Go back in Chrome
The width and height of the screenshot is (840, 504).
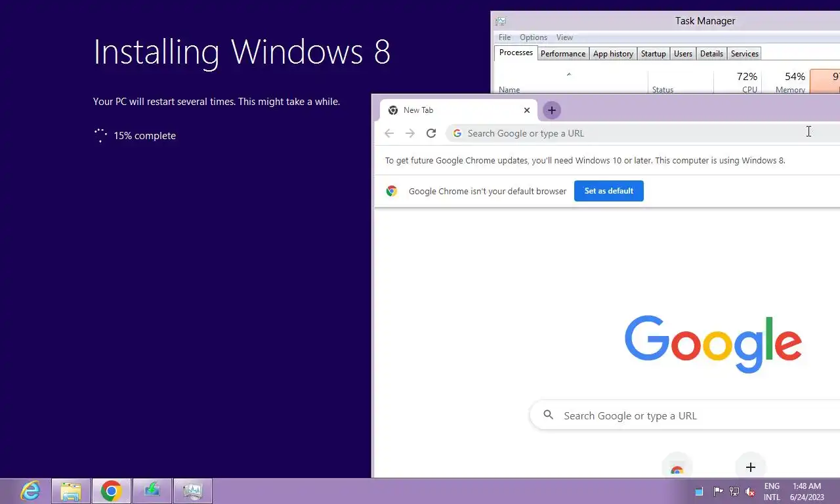389,133
